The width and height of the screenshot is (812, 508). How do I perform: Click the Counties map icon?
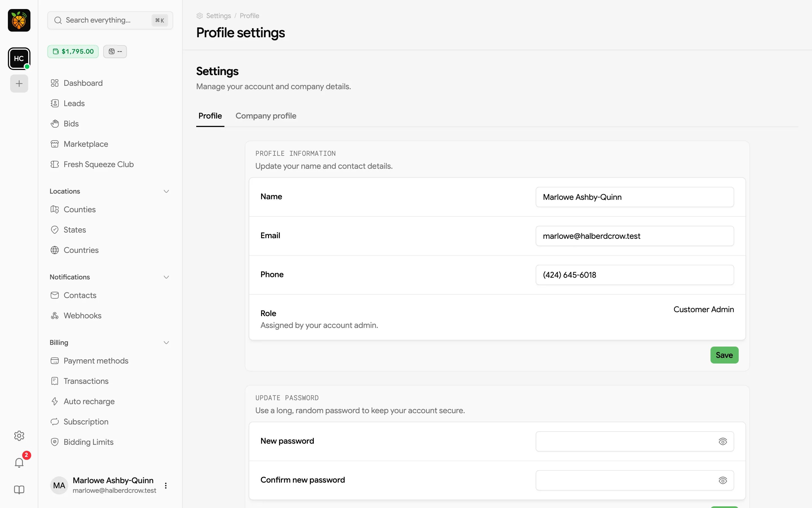pos(55,209)
